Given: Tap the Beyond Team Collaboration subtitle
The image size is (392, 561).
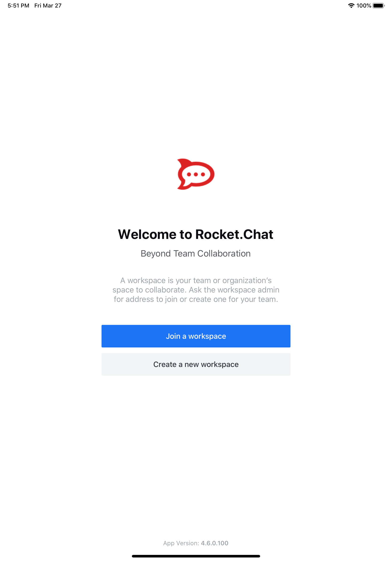Looking at the screenshot, I should 196,254.
